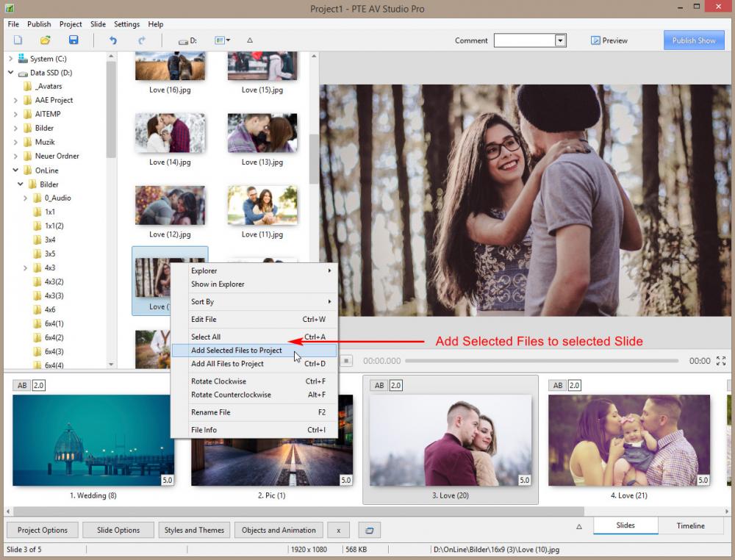Undo the last action via toolbar arrow
735x560 pixels.
113,40
